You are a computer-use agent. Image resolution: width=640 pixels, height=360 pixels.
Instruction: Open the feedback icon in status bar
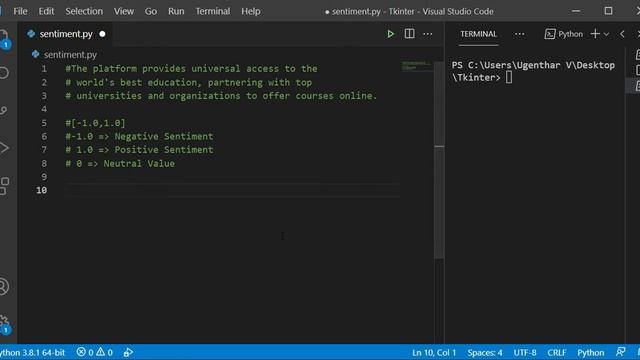pyautogui.click(x=620, y=352)
